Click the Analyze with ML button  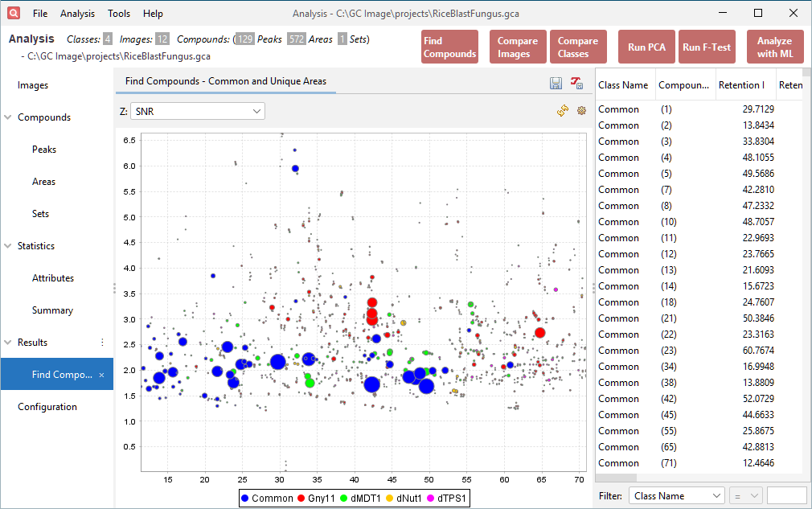(774, 47)
